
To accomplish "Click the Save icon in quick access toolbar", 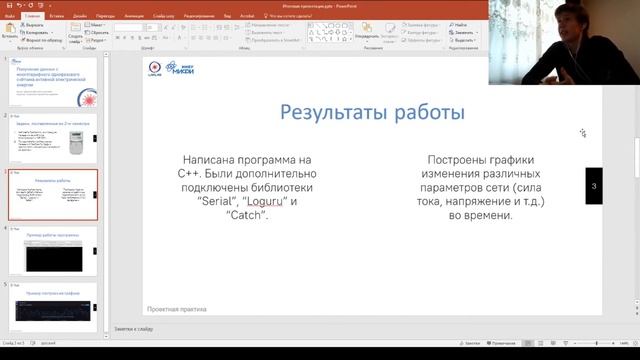I will [9, 6].
